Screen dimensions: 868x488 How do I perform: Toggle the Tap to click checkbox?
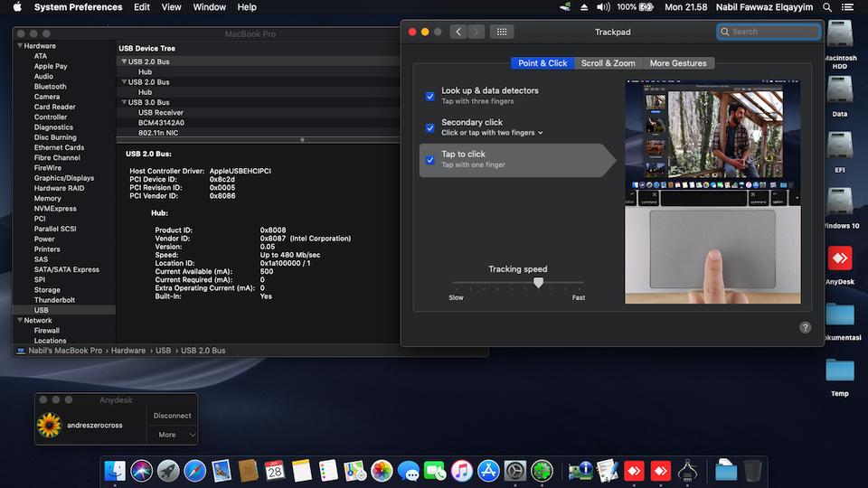[430, 160]
